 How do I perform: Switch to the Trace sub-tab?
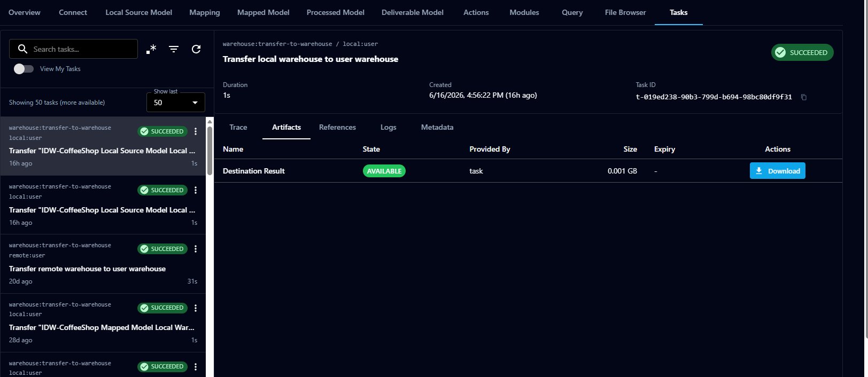pos(238,127)
